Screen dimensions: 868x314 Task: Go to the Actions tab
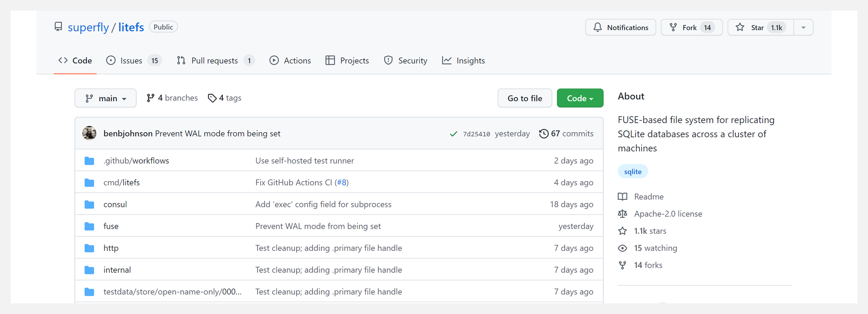(x=290, y=61)
